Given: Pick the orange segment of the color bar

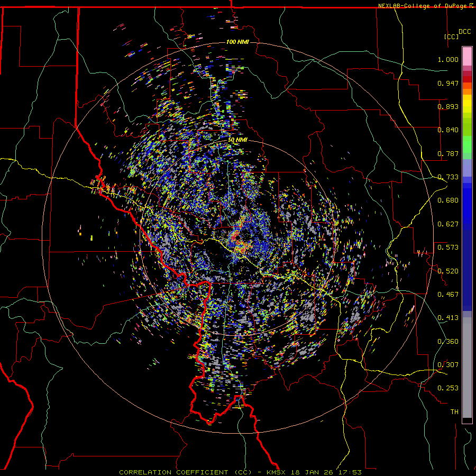Looking at the screenshot, I should 467,91.
